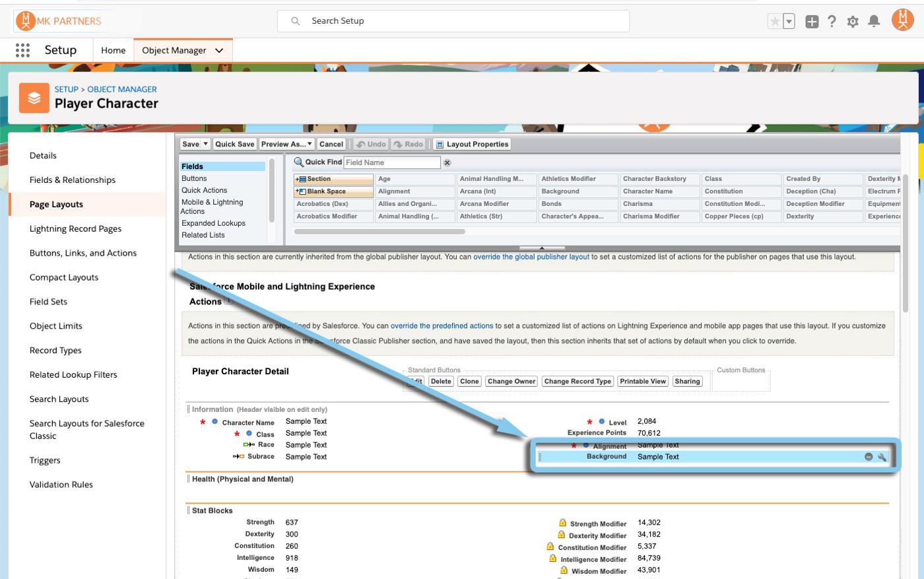Click the wrench icon on Background field
924x579 pixels.
tap(882, 457)
